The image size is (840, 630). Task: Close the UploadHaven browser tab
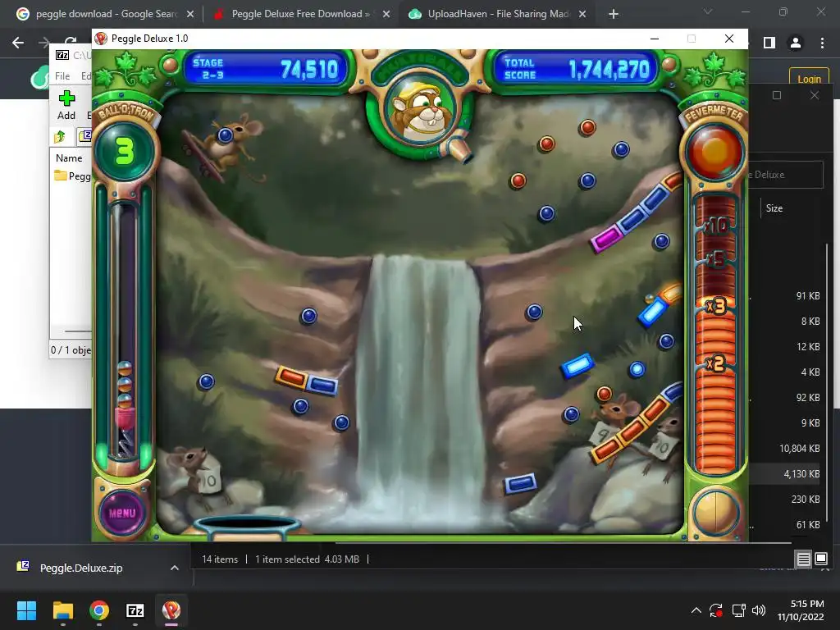(582, 14)
